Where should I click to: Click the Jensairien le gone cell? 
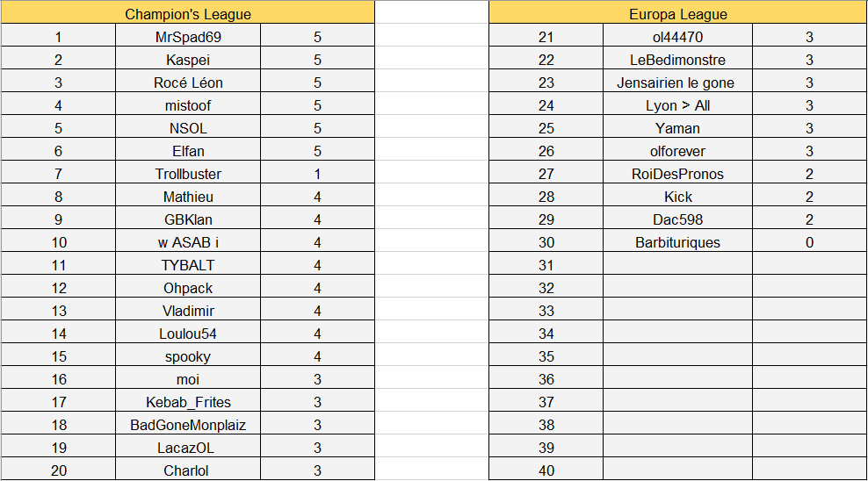pyautogui.click(x=677, y=82)
